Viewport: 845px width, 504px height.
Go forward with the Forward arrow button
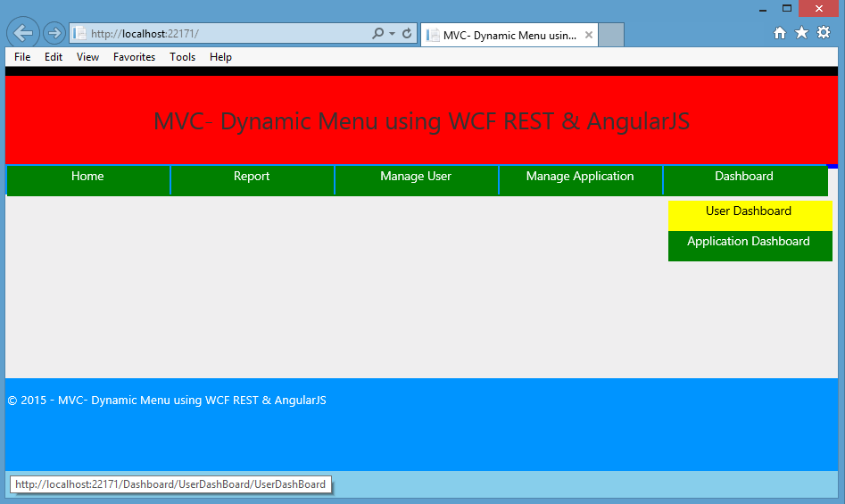54,33
